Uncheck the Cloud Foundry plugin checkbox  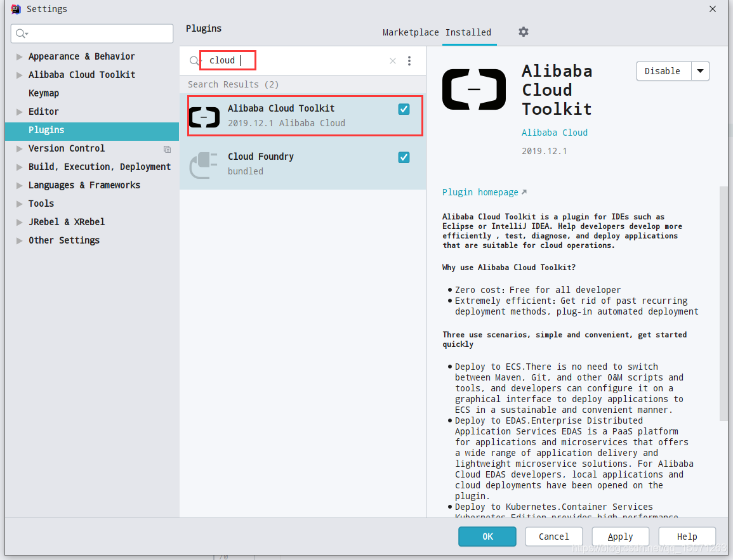(404, 157)
